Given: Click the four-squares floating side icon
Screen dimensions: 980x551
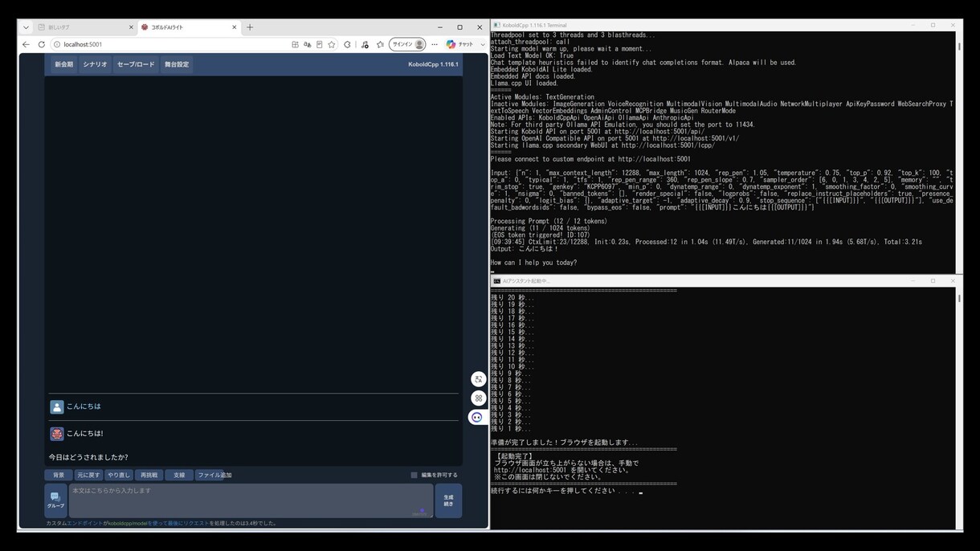Looking at the screenshot, I should 479,398.
